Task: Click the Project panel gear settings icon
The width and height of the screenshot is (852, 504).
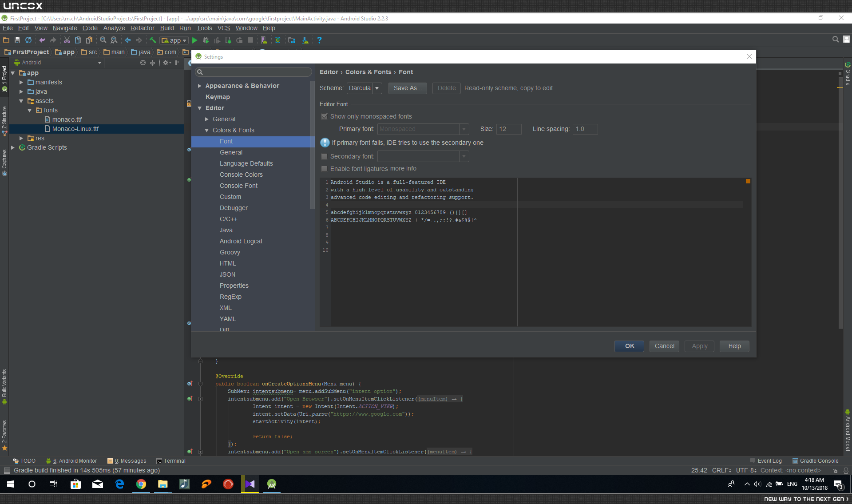Action: pyautogui.click(x=166, y=63)
